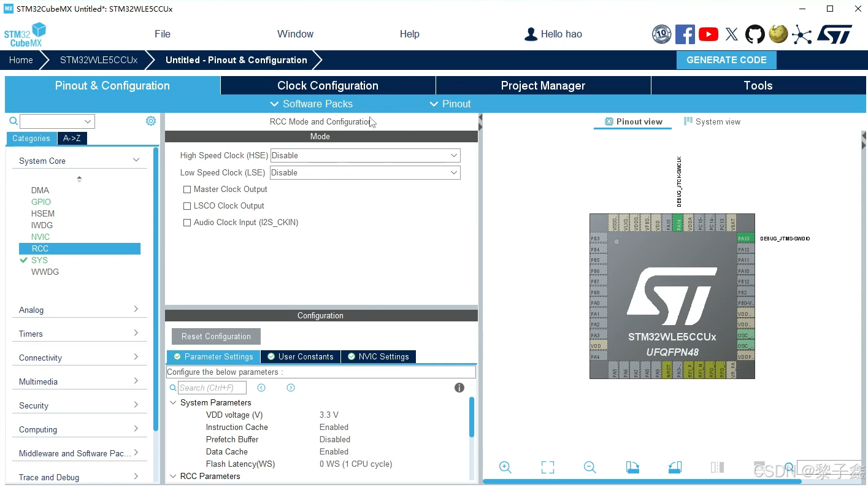The image size is (868, 487).
Task: Collapse the System Parameters section
Action: 173,402
